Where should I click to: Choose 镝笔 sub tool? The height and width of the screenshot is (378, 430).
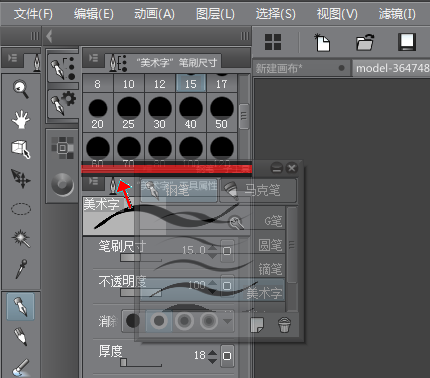coord(212,266)
